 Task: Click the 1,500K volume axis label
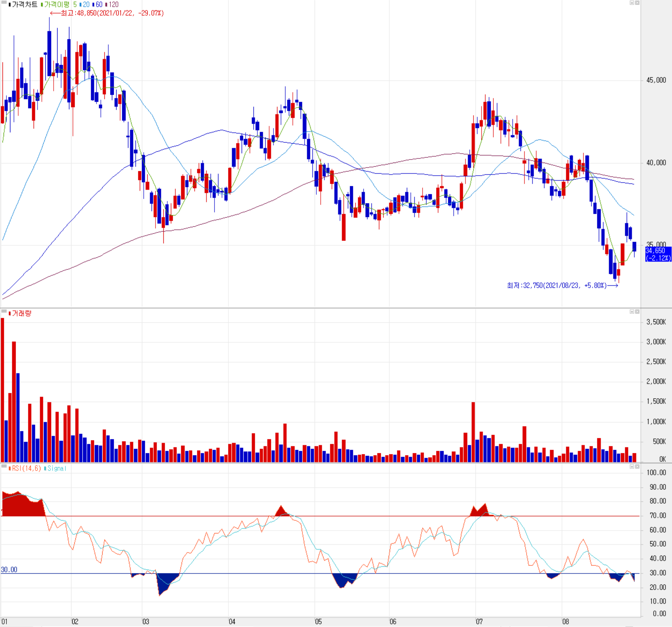656,401
